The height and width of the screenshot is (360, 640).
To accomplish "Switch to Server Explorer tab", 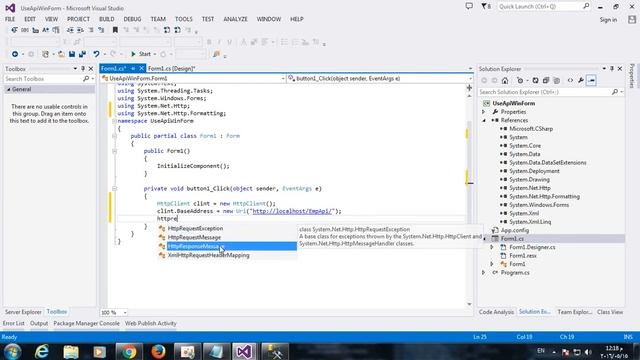I will click(23, 312).
